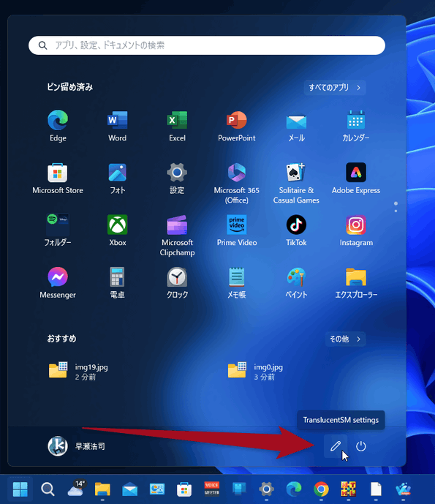Click the TranslucentSM settings pencil icon
The width and height of the screenshot is (435, 504).
(336, 446)
